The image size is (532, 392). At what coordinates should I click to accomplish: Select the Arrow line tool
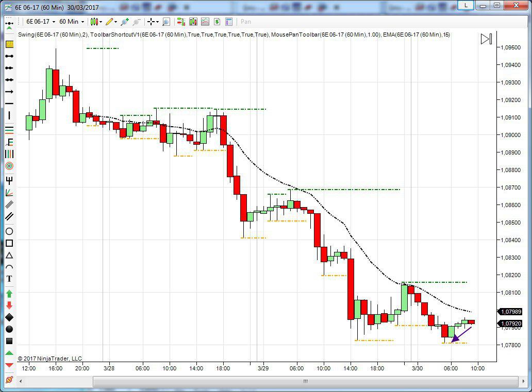(9, 92)
